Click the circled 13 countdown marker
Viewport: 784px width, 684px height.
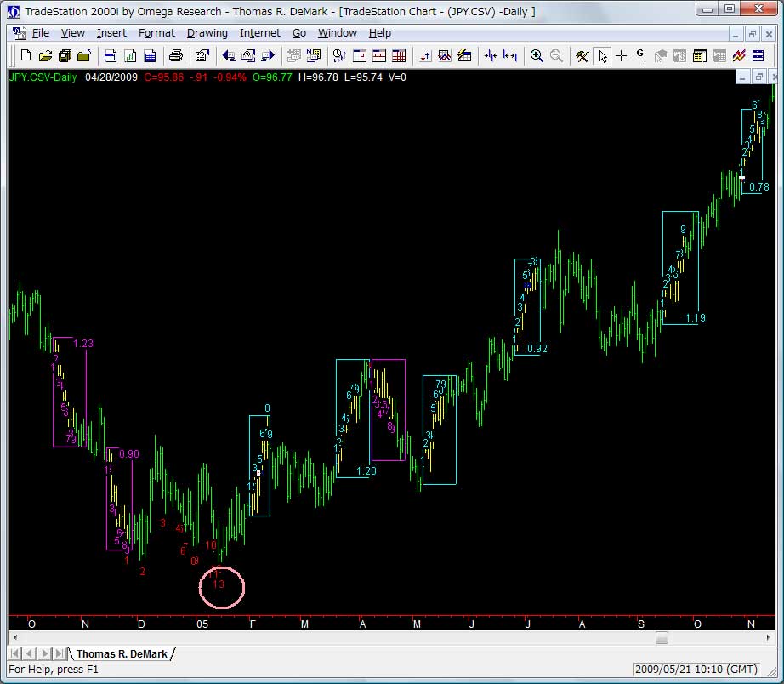tap(219, 584)
